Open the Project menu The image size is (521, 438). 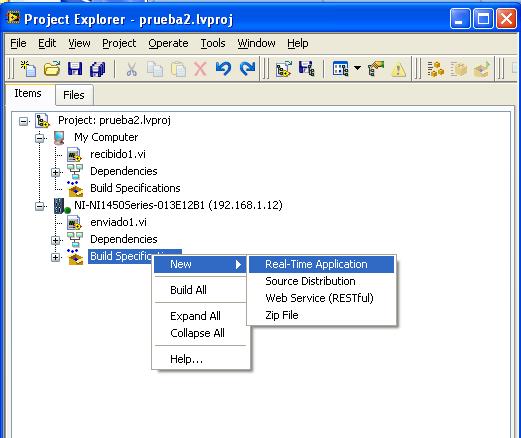coord(119,43)
